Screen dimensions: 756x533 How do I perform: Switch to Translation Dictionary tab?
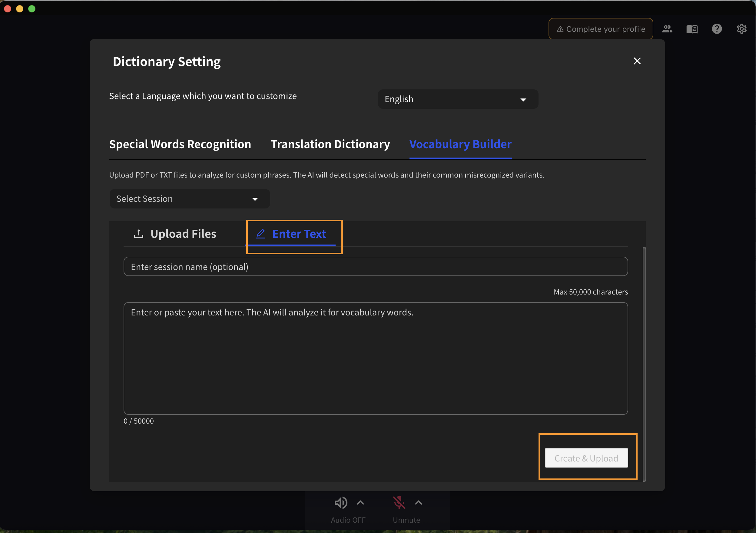330,144
